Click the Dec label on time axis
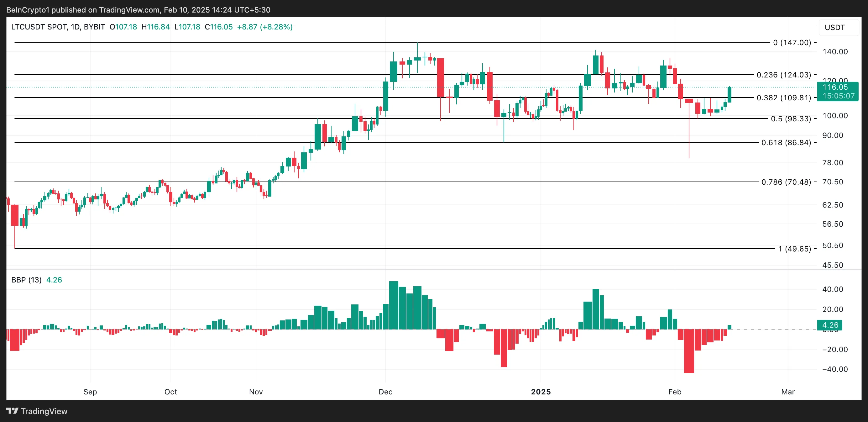Viewport: 868px width, 422px height. pyautogui.click(x=385, y=392)
